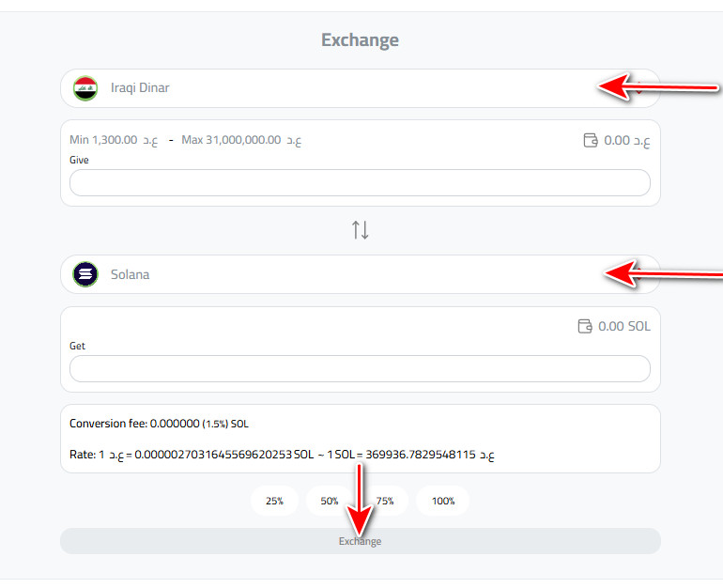Swap currencies with the up-down arrows icon
This screenshot has width=723, height=588.
[x=361, y=229]
